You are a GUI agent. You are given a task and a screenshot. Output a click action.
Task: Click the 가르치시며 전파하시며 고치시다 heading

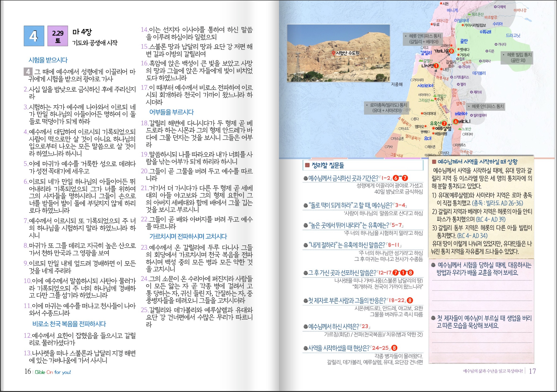coord(188,236)
